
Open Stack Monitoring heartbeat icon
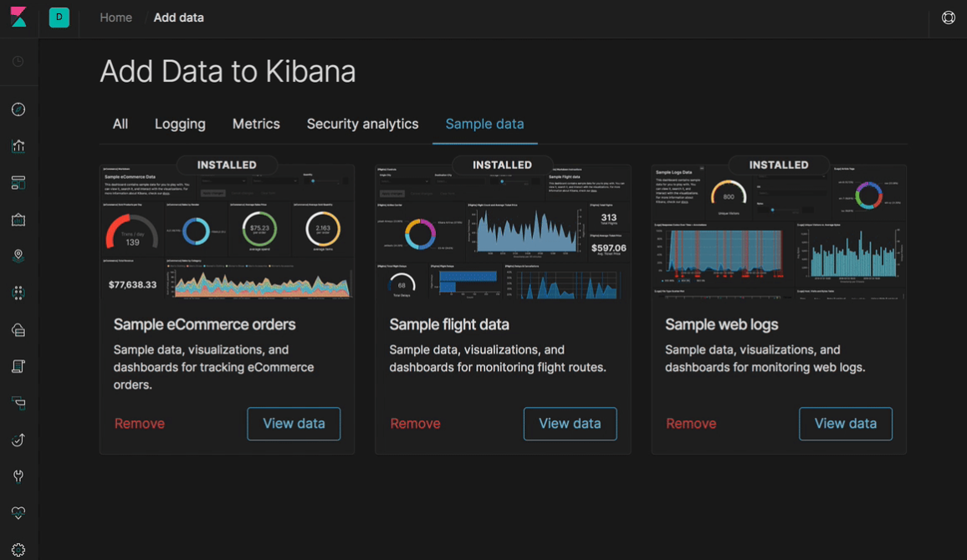click(18, 512)
